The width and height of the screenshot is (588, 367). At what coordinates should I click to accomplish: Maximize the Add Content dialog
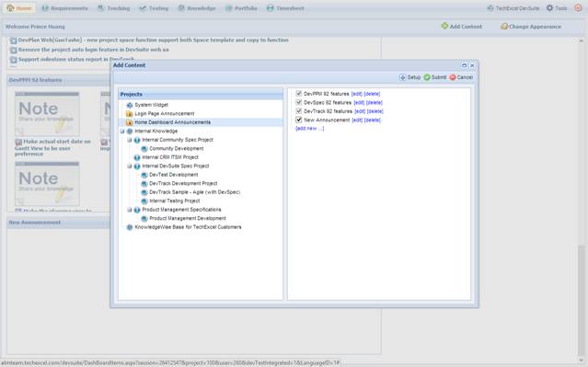[464, 65]
